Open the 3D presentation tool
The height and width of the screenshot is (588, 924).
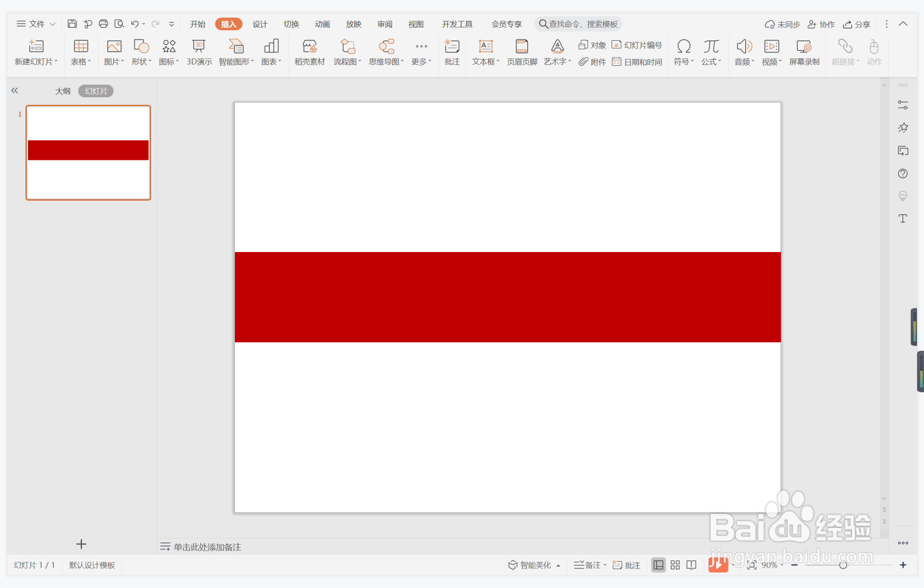coord(199,51)
